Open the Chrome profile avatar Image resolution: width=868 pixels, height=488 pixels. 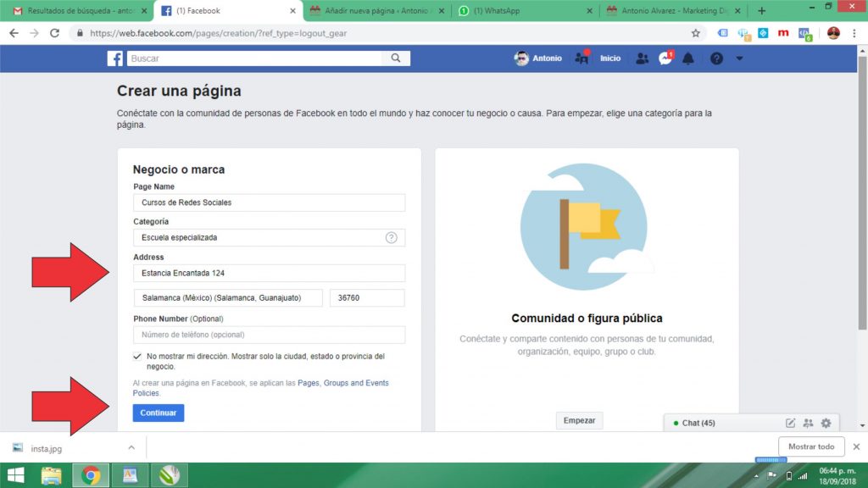pyautogui.click(x=833, y=33)
